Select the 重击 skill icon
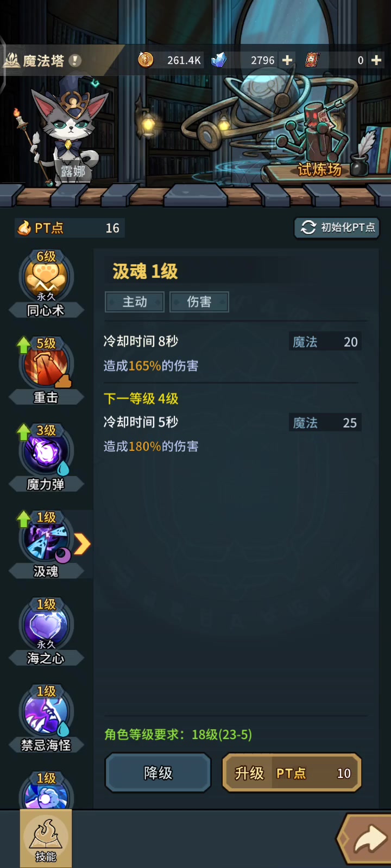The width and height of the screenshot is (391, 868). coord(46,364)
